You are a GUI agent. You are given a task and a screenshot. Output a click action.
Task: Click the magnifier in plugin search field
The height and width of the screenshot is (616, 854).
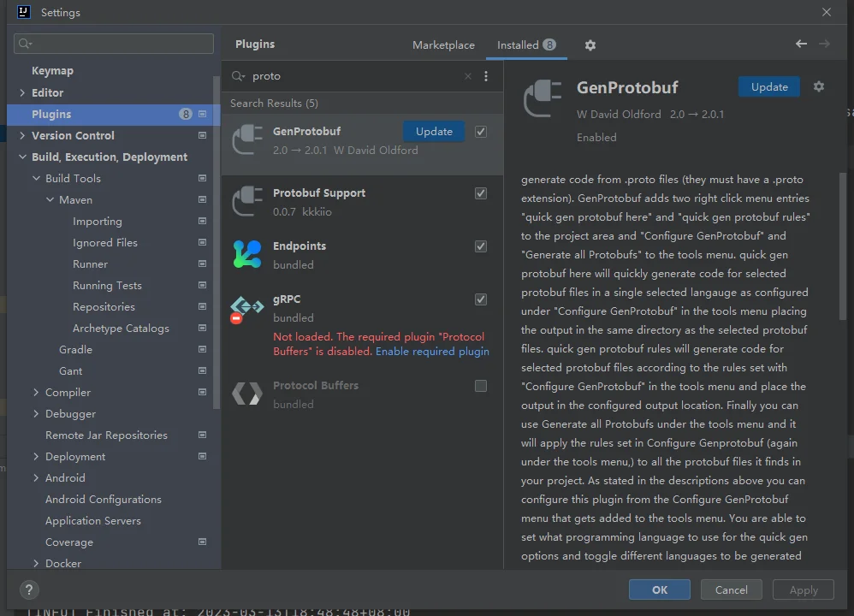(x=238, y=76)
